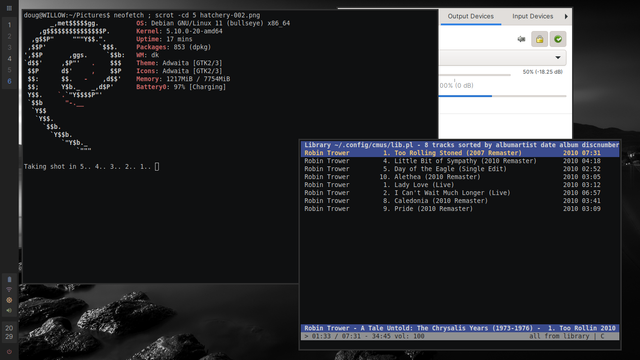This screenshot has width=640, height=360.
Task: Switch to workspace 1 in the sidebar
Action: click(9, 25)
